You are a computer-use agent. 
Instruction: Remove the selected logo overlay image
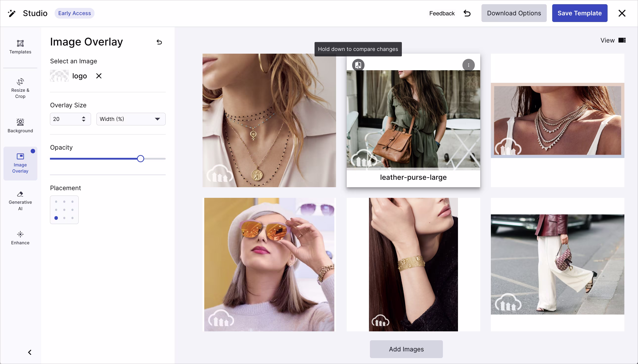click(99, 76)
